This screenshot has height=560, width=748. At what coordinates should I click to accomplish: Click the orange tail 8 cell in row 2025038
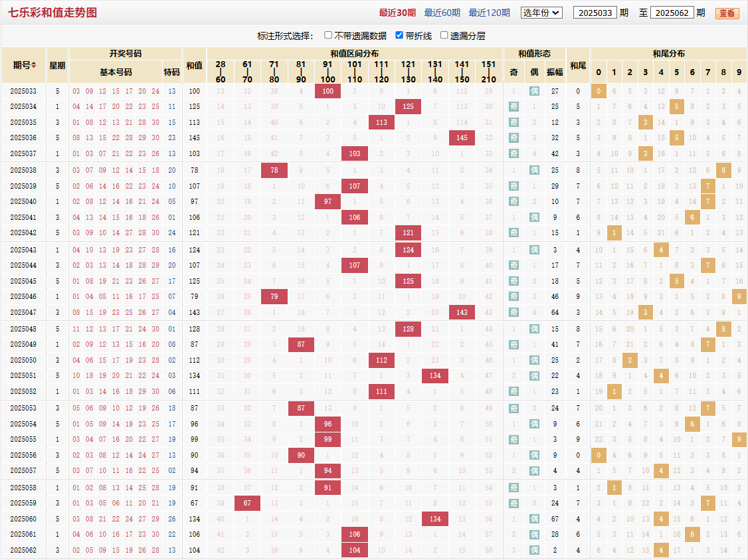(x=723, y=170)
